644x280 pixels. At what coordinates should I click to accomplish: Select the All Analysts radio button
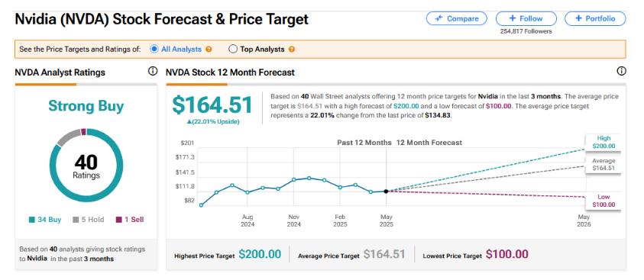154,49
